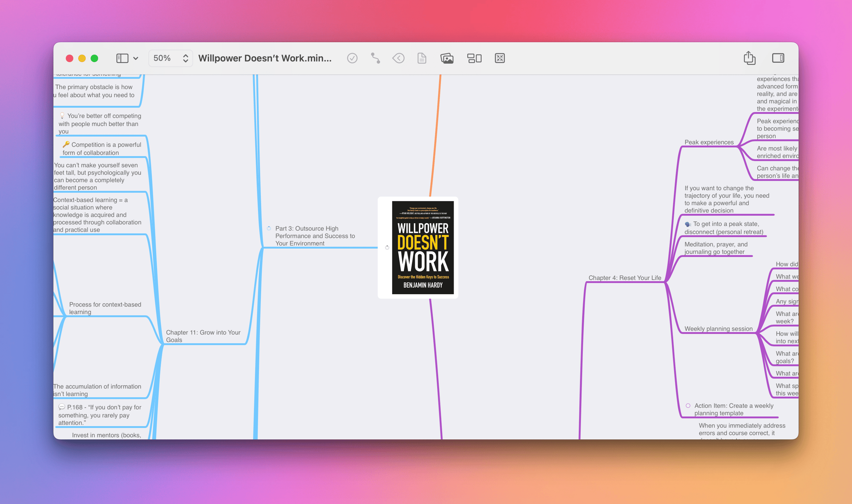Select 'You're better off competing' node text
This screenshot has height=504, width=852.
pyautogui.click(x=100, y=124)
